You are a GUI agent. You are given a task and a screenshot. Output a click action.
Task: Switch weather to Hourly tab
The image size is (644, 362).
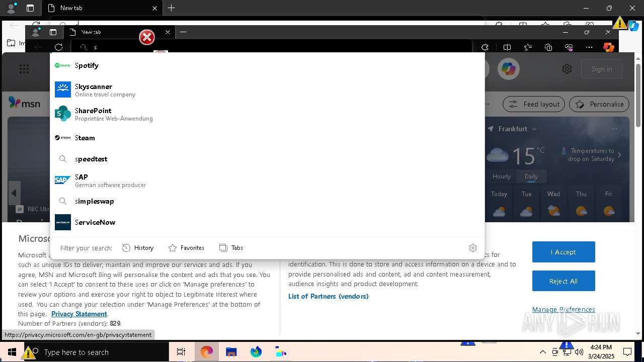pos(502,176)
